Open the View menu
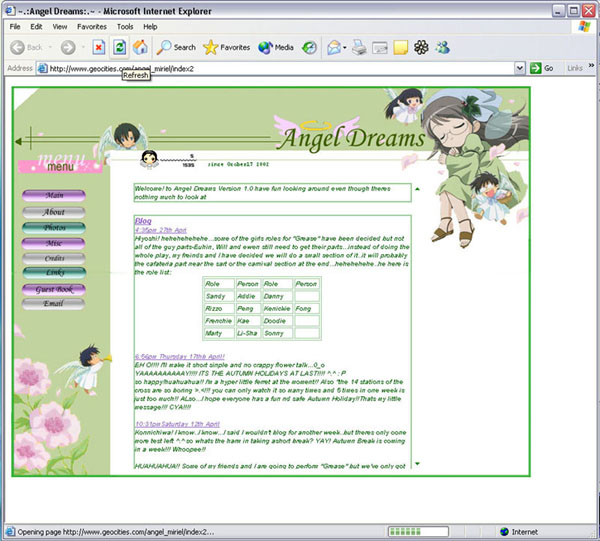 coord(60,26)
